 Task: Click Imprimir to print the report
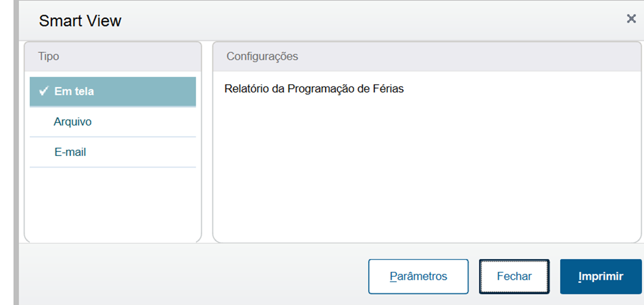coord(600,276)
